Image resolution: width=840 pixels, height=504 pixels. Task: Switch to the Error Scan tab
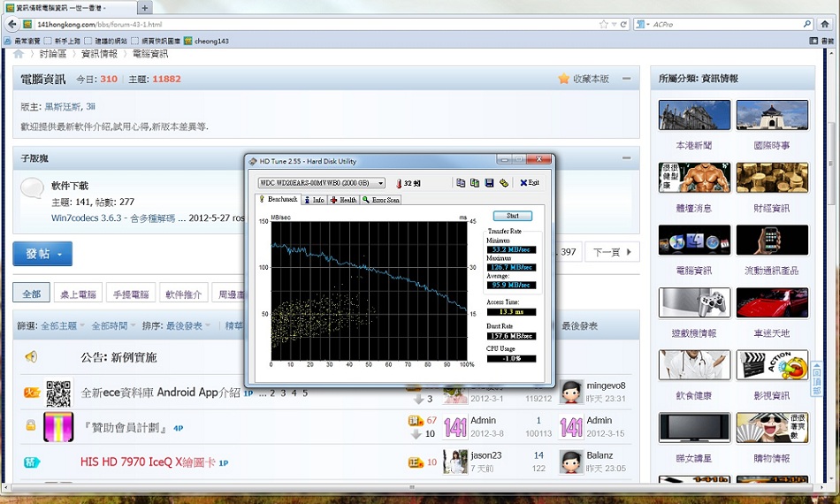coord(381,200)
